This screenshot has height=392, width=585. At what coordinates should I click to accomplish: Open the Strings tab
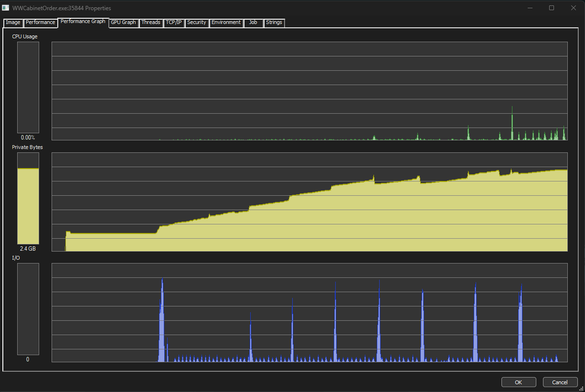point(274,23)
